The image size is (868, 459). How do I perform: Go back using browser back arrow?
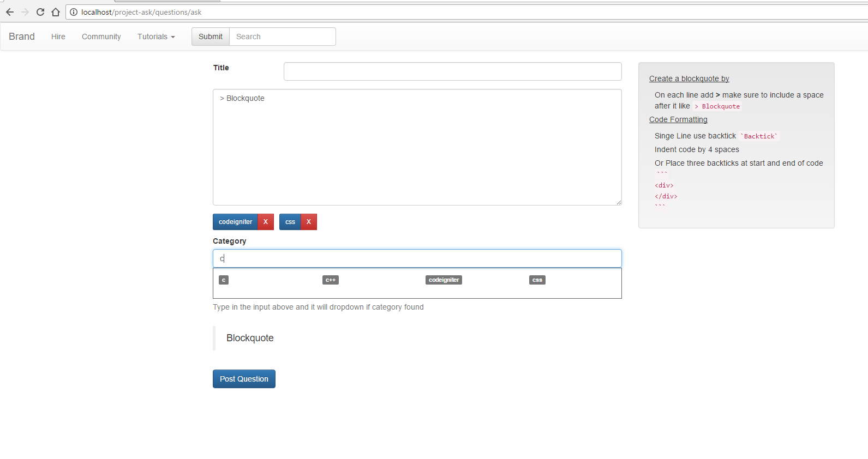pyautogui.click(x=10, y=12)
